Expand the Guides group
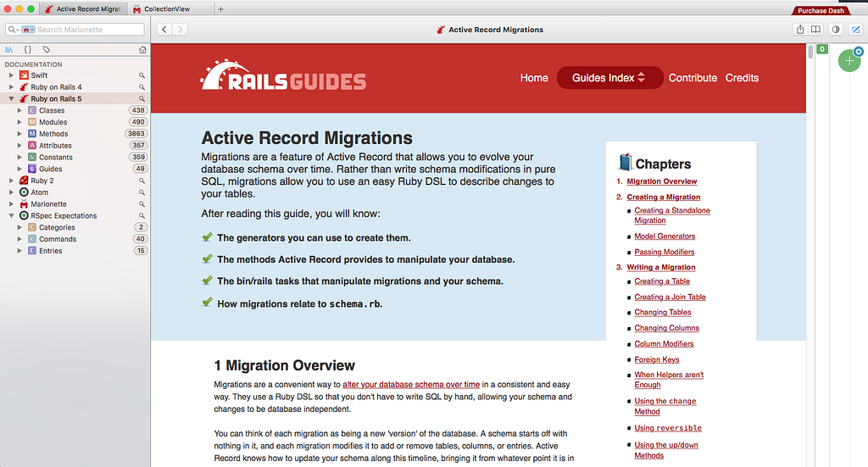 click(x=19, y=169)
